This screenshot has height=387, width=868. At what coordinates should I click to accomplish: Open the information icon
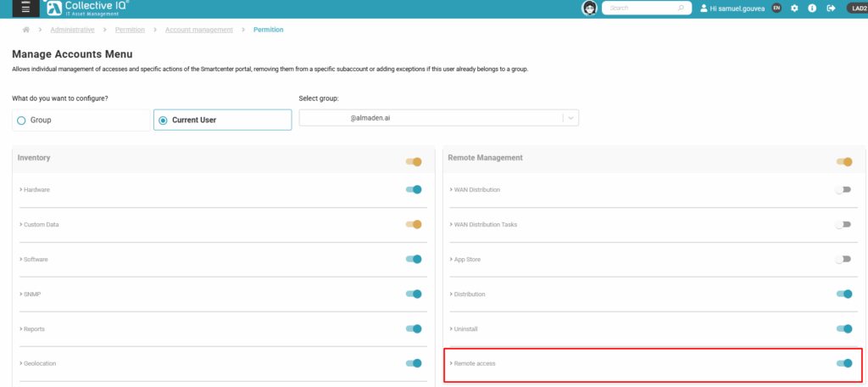812,8
